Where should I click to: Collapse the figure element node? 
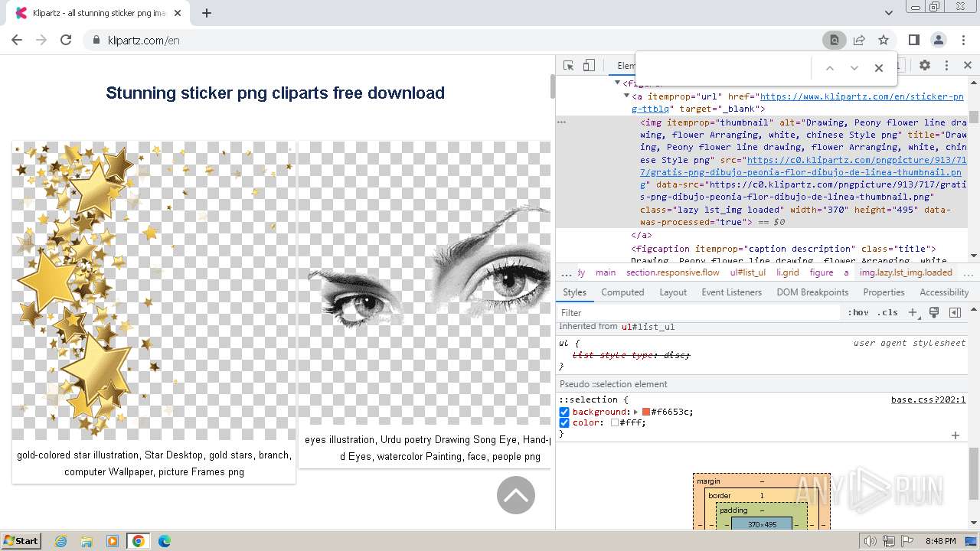tap(617, 83)
